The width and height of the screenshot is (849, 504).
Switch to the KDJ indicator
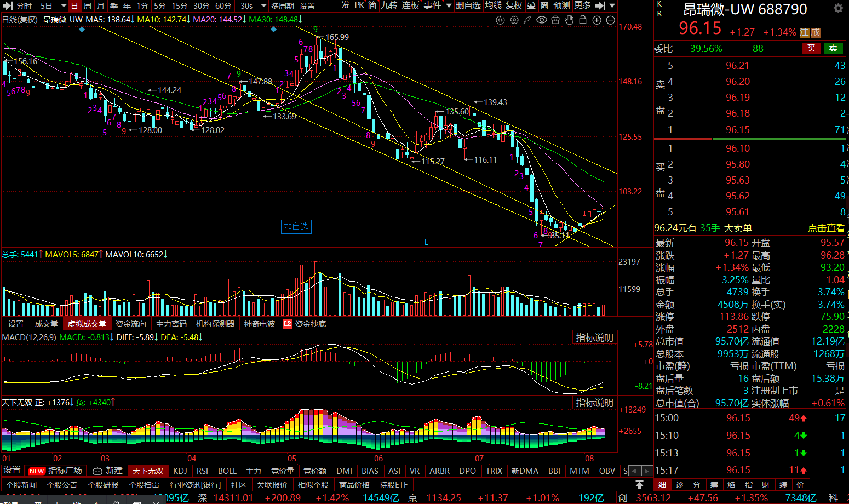(x=180, y=471)
